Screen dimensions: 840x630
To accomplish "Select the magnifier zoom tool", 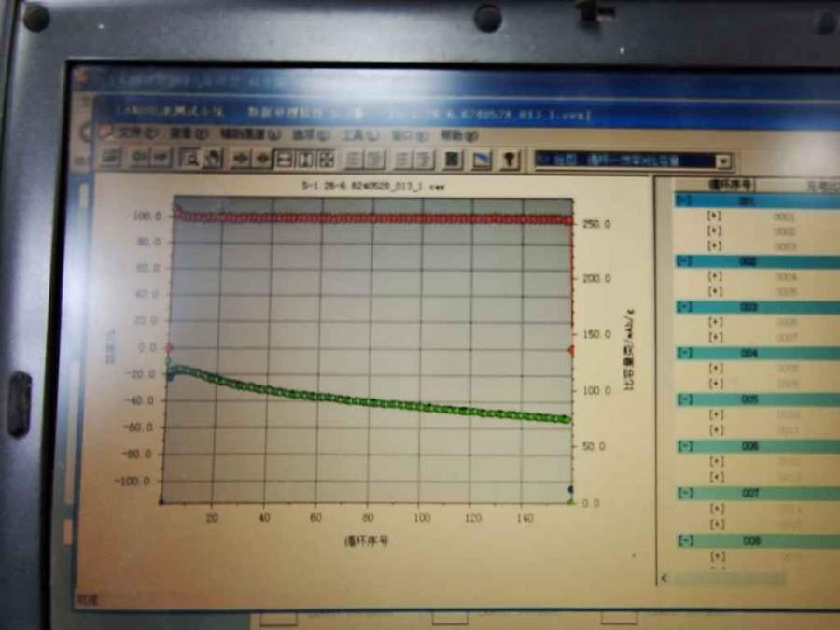I will tap(190, 160).
